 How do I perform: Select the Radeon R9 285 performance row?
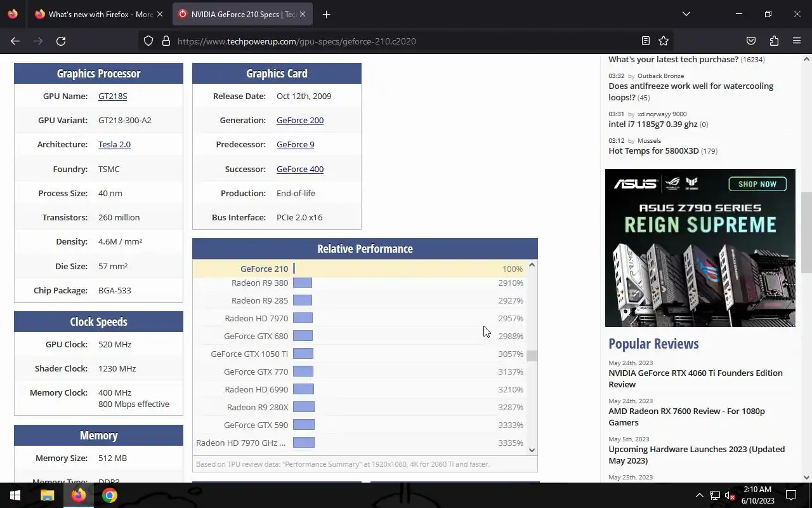click(x=360, y=300)
